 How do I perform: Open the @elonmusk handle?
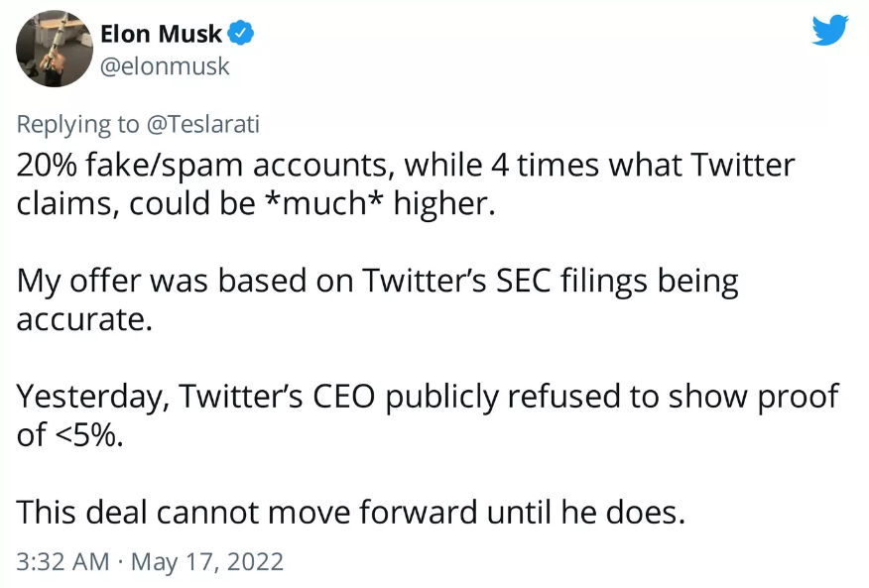[x=165, y=66]
